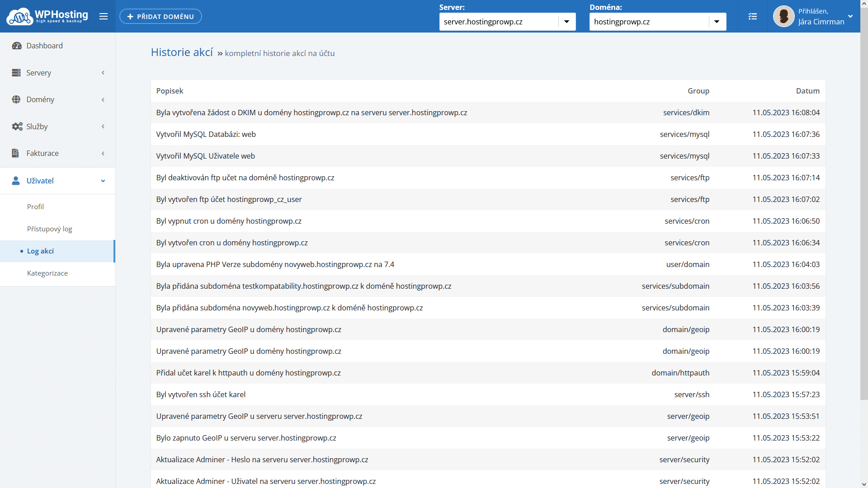The height and width of the screenshot is (488, 868).
Task: Expand the Servery submenu chevron
Action: (103, 73)
